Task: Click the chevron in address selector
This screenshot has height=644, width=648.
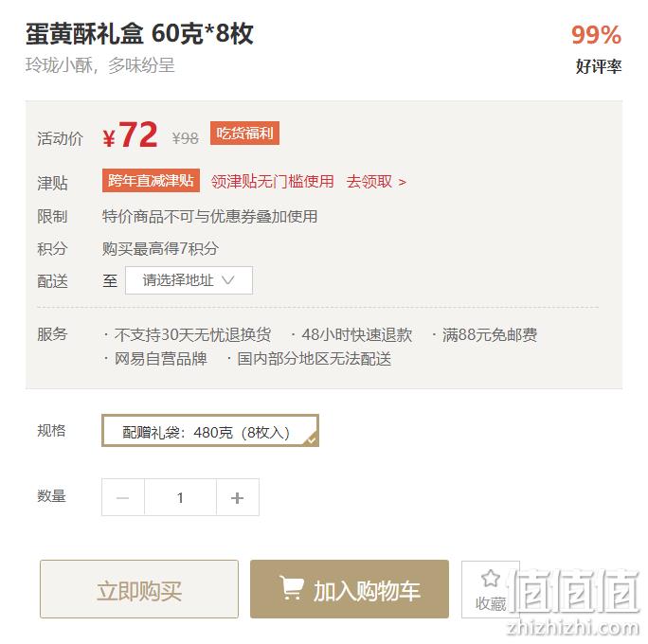Action: 227,280
